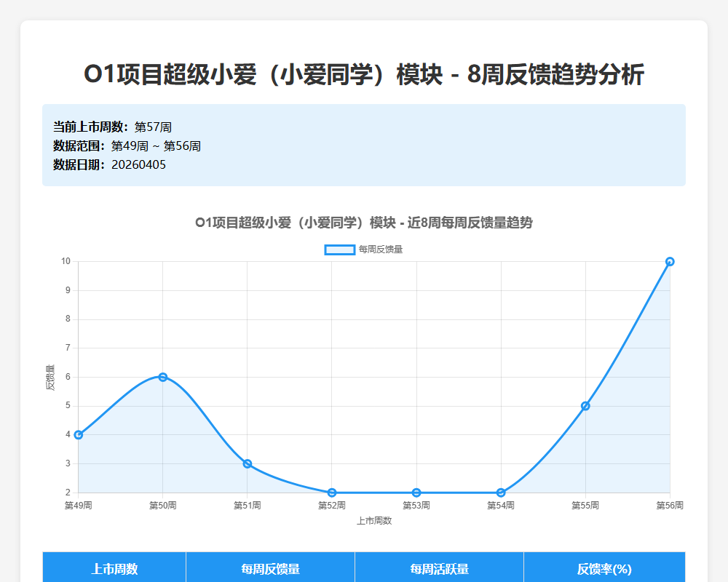Click the x-axis label 第55周
The image size is (728, 582).
click(585, 506)
